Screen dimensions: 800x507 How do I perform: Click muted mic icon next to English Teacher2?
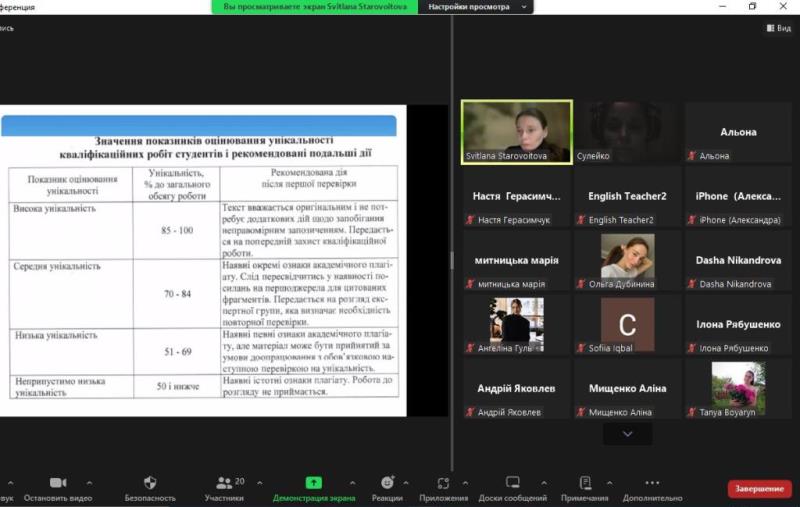point(581,220)
